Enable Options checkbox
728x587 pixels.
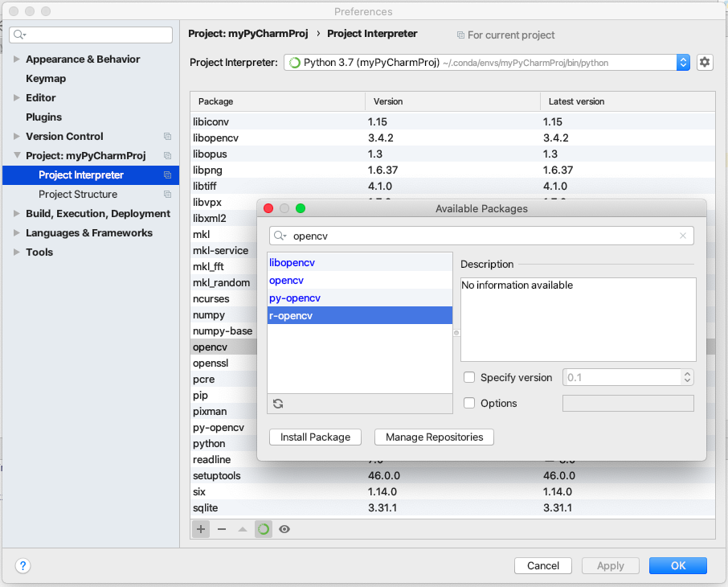(469, 403)
